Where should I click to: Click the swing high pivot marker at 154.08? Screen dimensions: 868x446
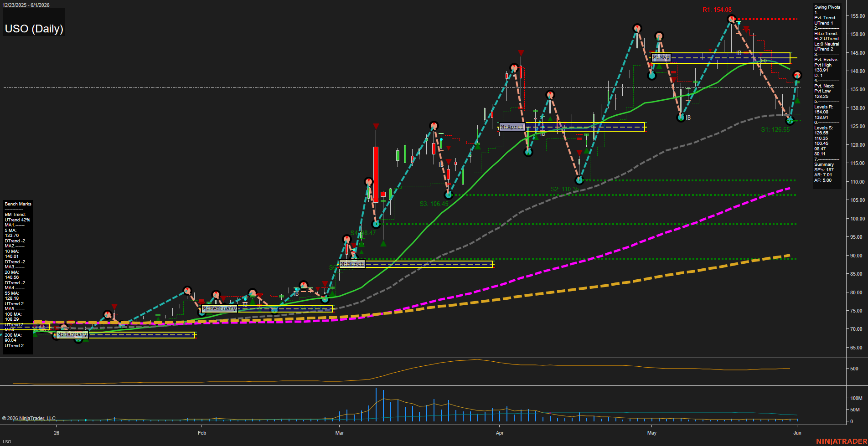(731, 19)
